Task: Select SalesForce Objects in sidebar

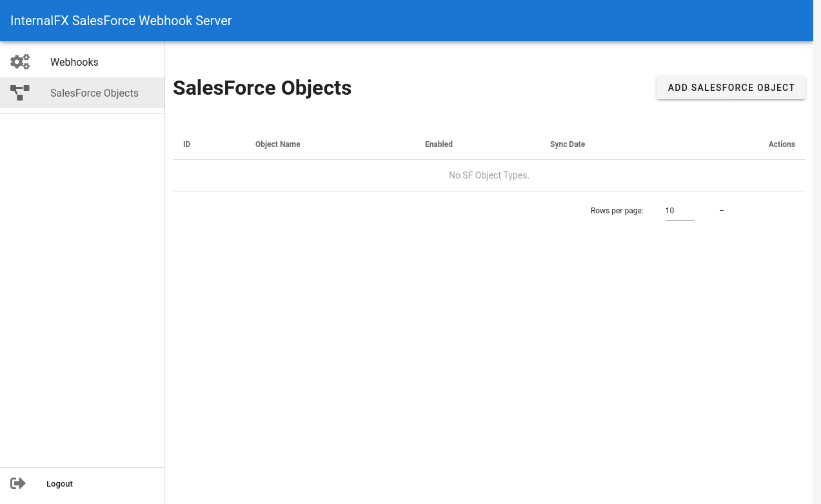Action: pyautogui.click(x=83, y=93)
